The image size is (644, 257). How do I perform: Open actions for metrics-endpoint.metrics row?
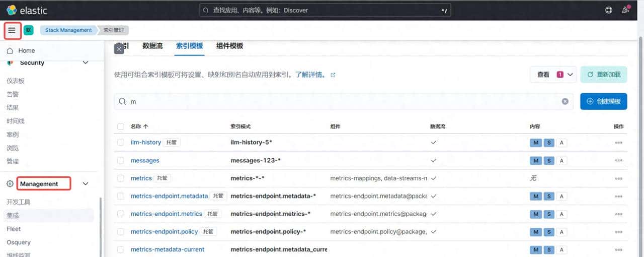[x=618, y=214]
